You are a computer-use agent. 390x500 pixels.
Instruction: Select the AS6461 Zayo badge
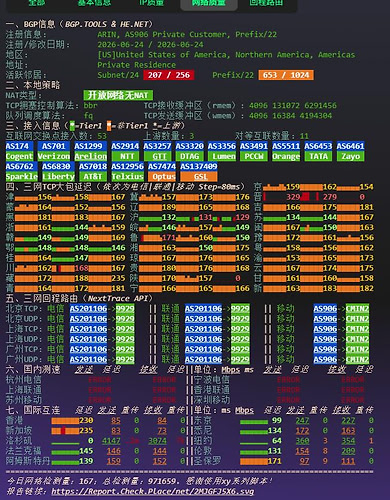click(350, 151)
